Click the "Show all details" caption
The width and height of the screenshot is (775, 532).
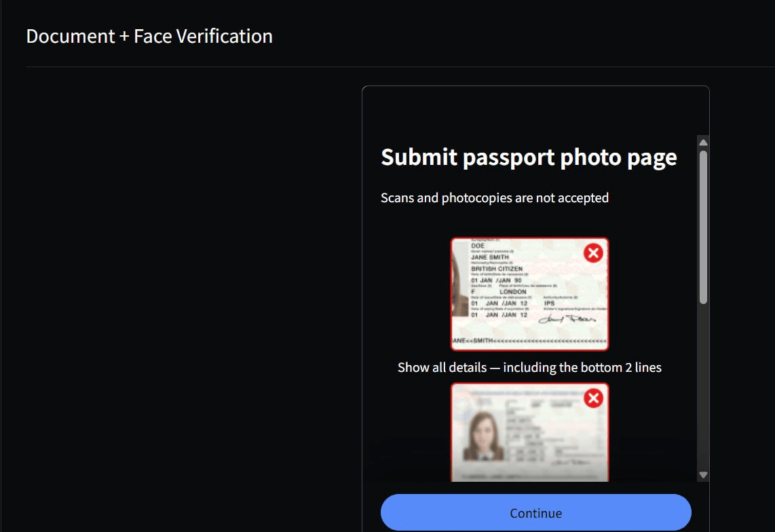[x=529, y=368]
